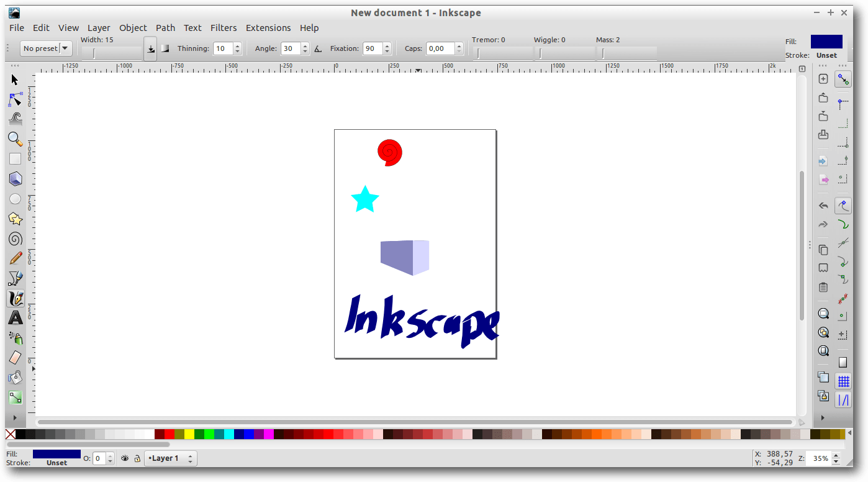Screen dimensions: 868x482
Task: Click Caps value stepper arrows
Action: [x=459, y=48]
